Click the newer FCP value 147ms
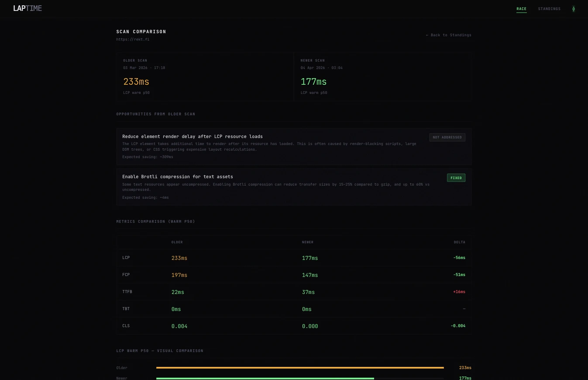588x380 pixels. 310,275
